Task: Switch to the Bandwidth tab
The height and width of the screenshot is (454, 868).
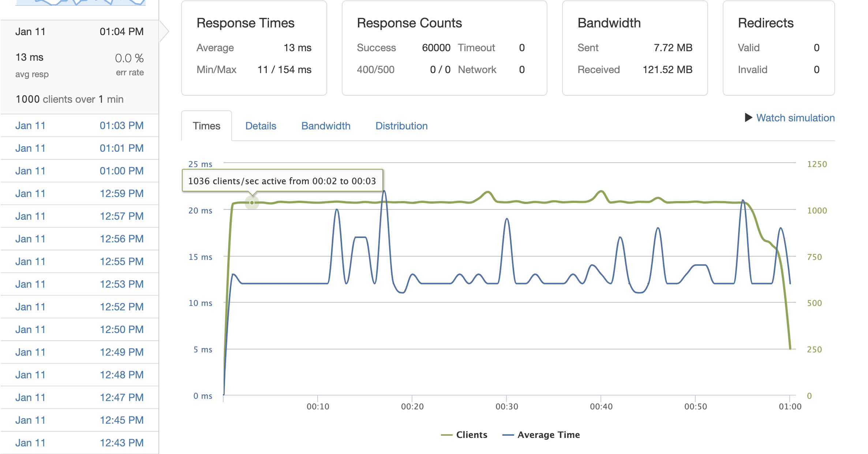Action: point(326,126)
